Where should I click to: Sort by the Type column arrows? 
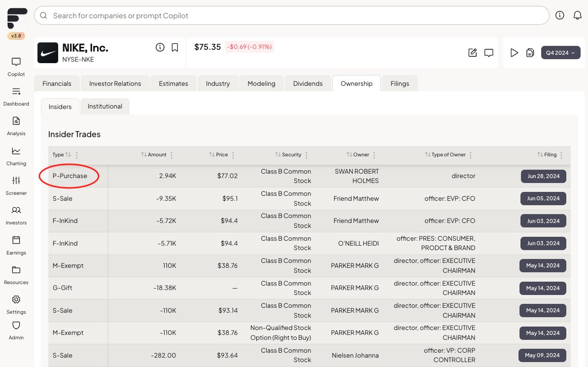[x=68, y=154]
